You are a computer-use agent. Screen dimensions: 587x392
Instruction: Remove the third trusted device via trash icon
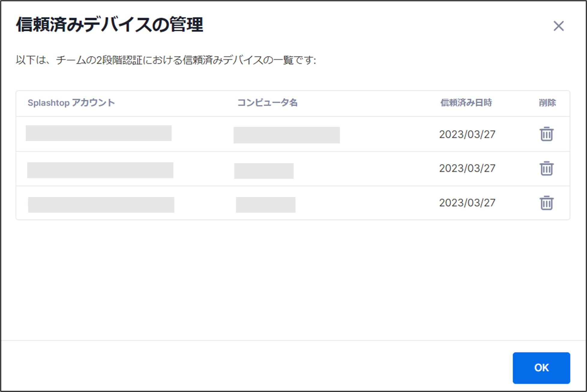(547, 203)
